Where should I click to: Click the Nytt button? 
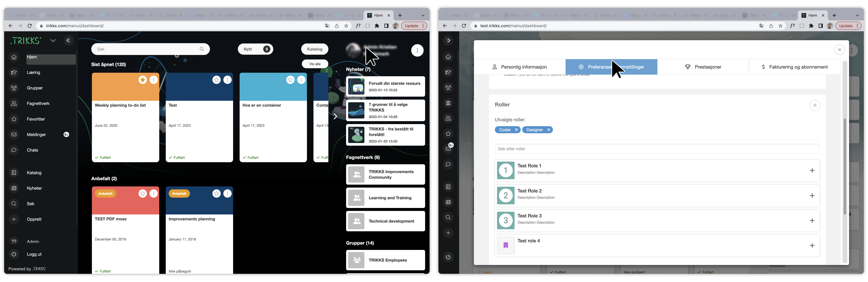tap(255, 49)
